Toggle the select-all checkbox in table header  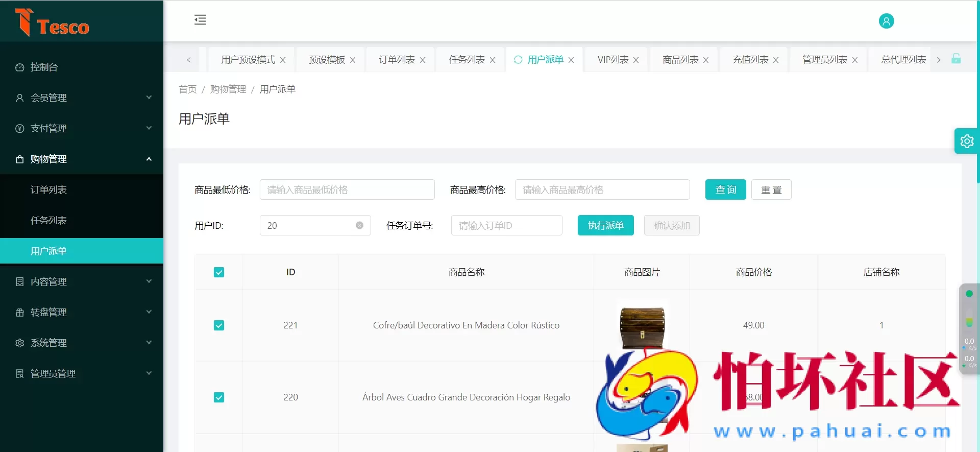click(x=219, y=272)
